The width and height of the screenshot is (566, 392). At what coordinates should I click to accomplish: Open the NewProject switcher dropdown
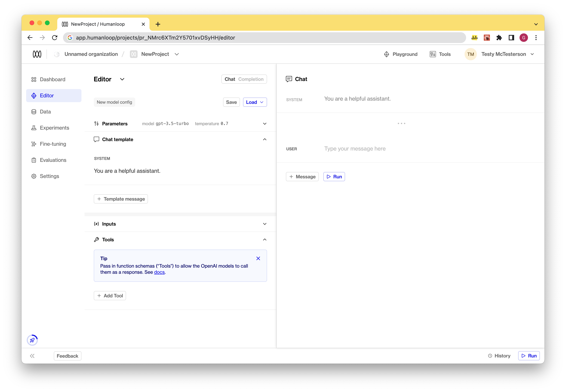pos(177,54)
